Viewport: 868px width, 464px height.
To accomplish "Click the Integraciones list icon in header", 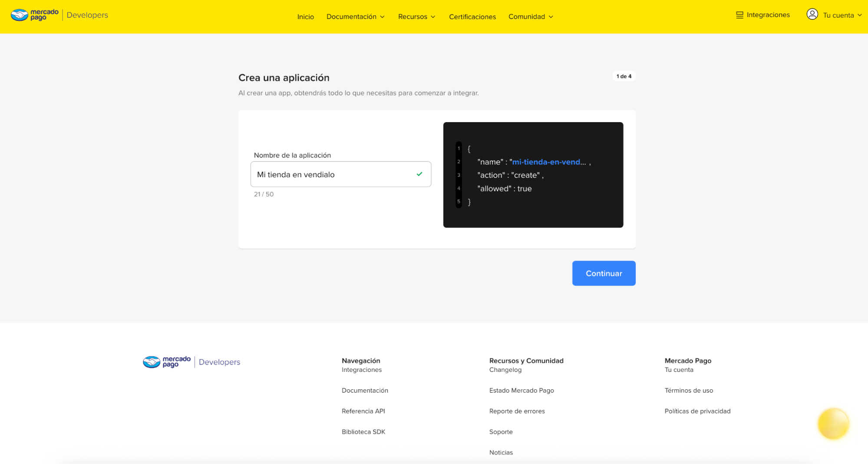I will pos(739,15).
